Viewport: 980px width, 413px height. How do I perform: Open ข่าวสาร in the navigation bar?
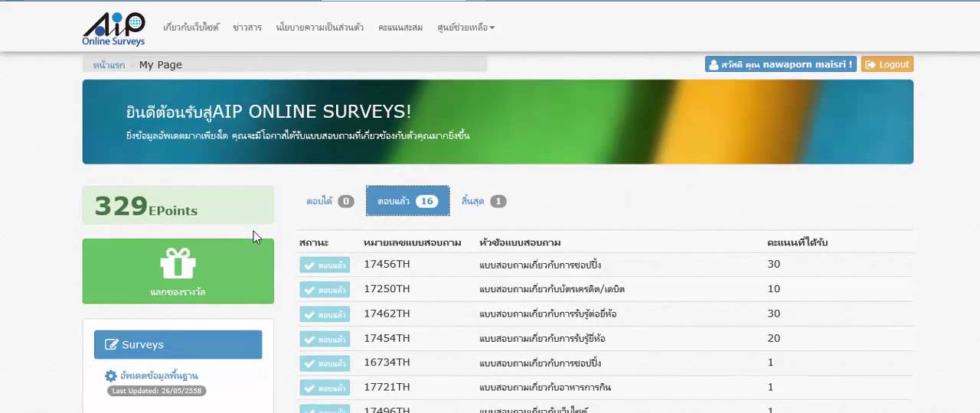pos(247,28)
